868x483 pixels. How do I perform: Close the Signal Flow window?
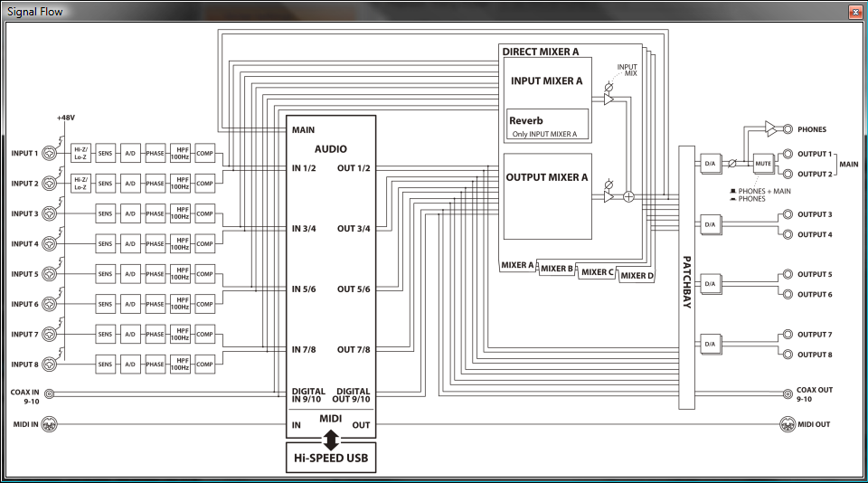pyautogui.click(x=855, y=12)
